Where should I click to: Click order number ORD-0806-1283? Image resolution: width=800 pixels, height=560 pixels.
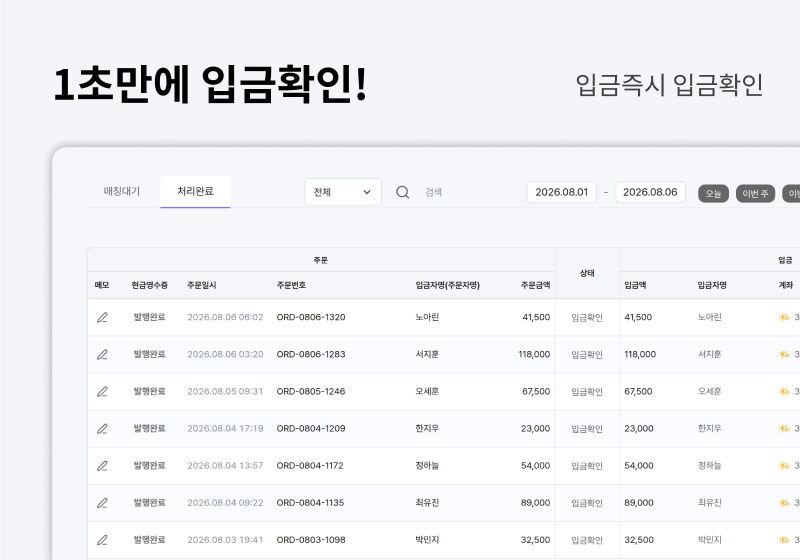click(311, 354)
